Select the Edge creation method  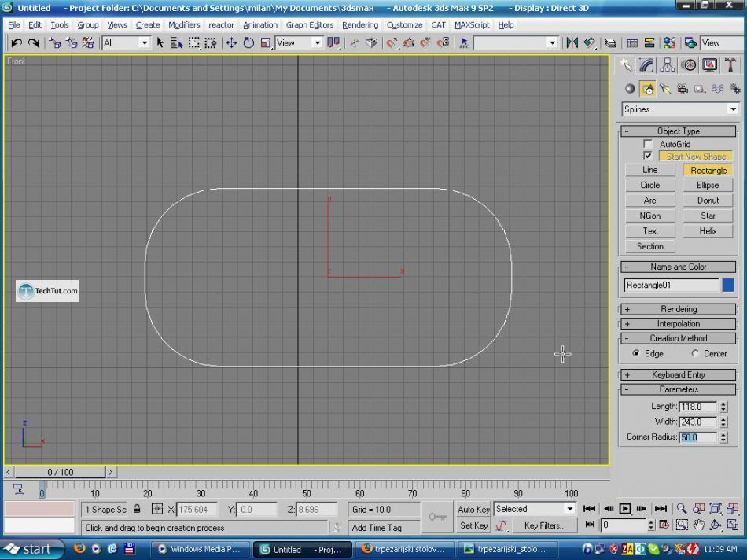coord(635,353)
